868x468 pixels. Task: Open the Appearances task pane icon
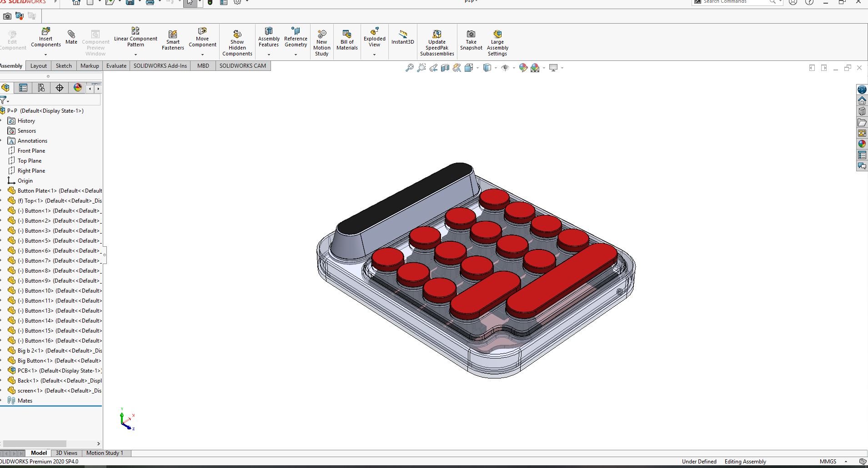[x=862, y=144]
